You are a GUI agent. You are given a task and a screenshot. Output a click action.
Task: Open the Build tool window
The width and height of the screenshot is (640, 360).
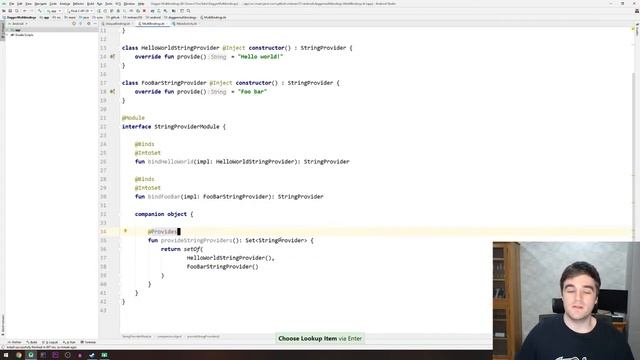[x=32, y=342]
